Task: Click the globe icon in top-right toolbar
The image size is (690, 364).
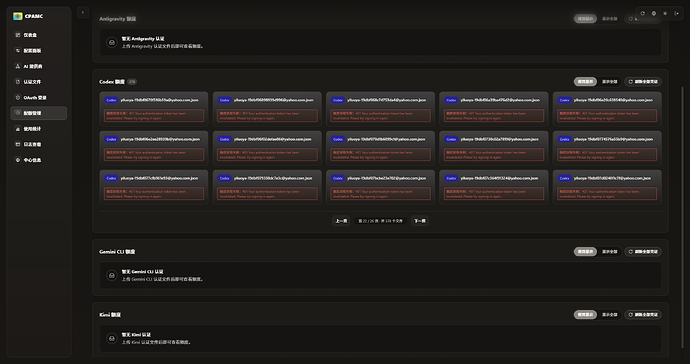Action: 654,14
